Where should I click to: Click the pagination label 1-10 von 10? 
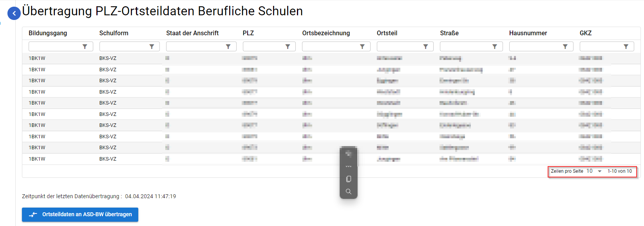pos(620,171)
